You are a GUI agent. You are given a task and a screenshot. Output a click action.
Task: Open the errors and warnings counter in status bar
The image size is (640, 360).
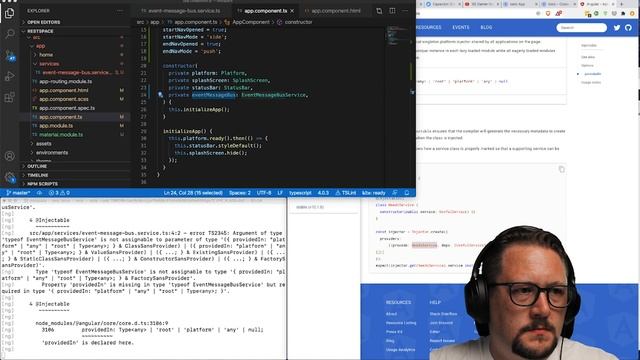point(59,193)
